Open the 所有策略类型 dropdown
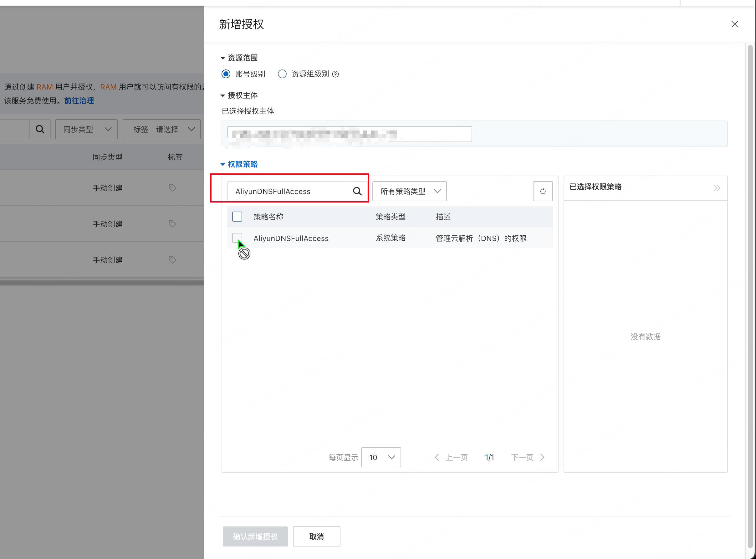 [x=409, y=191]
